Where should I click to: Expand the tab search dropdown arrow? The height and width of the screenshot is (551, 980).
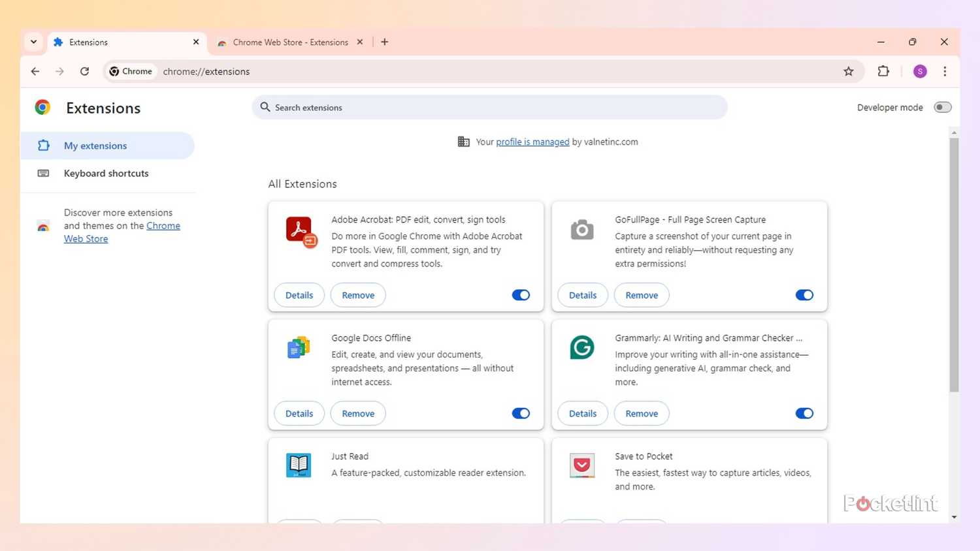(x=33, y=42)
